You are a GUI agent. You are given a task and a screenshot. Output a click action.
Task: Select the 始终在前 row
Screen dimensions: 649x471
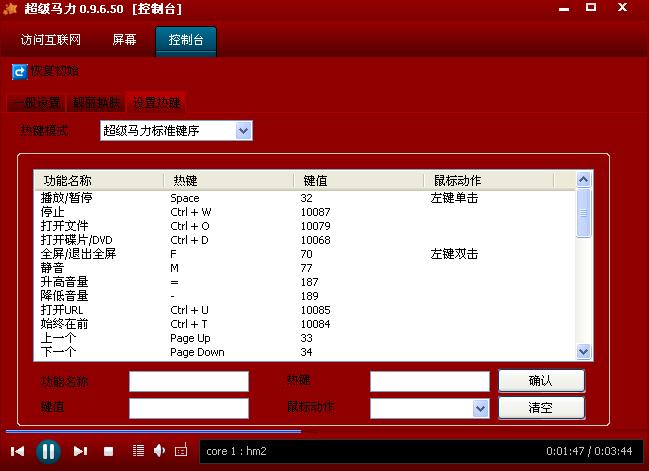click(305, 324)
